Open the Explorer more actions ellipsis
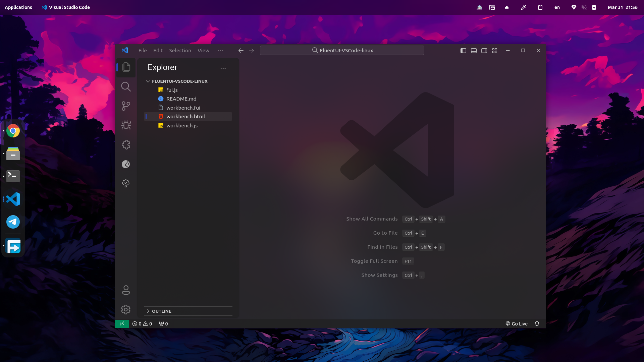 (x=223, y=68)
